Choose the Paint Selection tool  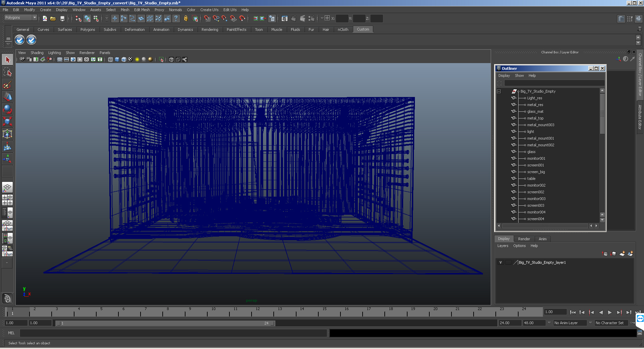[x=7, y=84]
